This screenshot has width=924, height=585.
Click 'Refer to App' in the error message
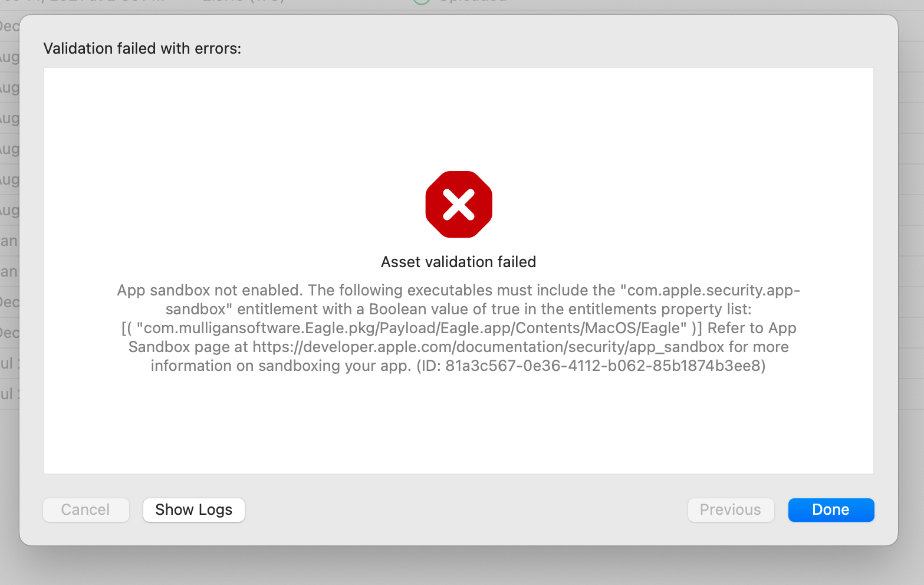[x=752, y=328]
